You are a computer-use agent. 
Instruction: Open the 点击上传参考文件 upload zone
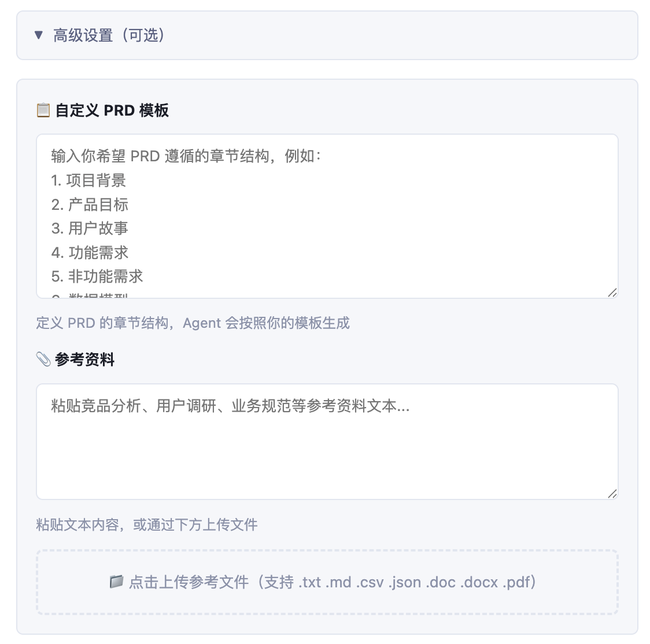click(327, 582)
